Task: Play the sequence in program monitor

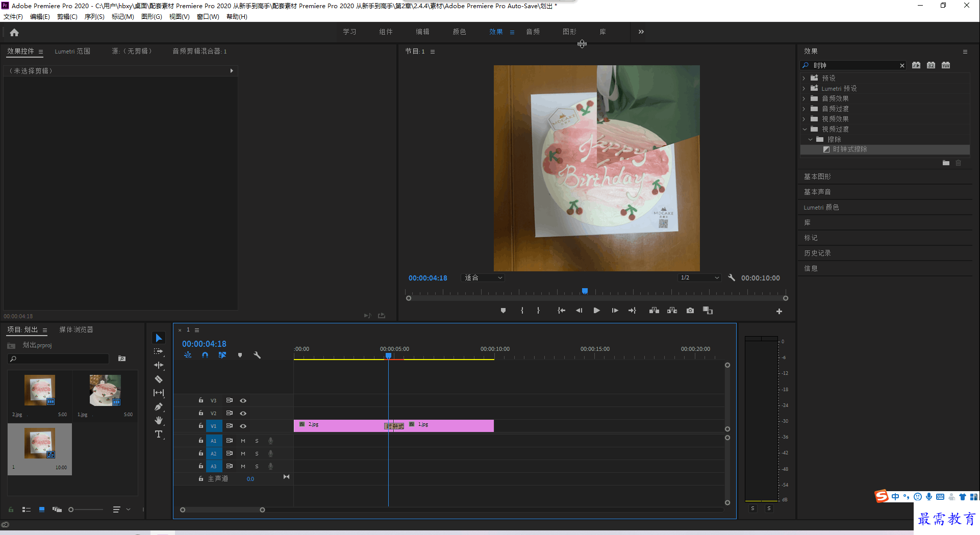Action: point(596,310)
